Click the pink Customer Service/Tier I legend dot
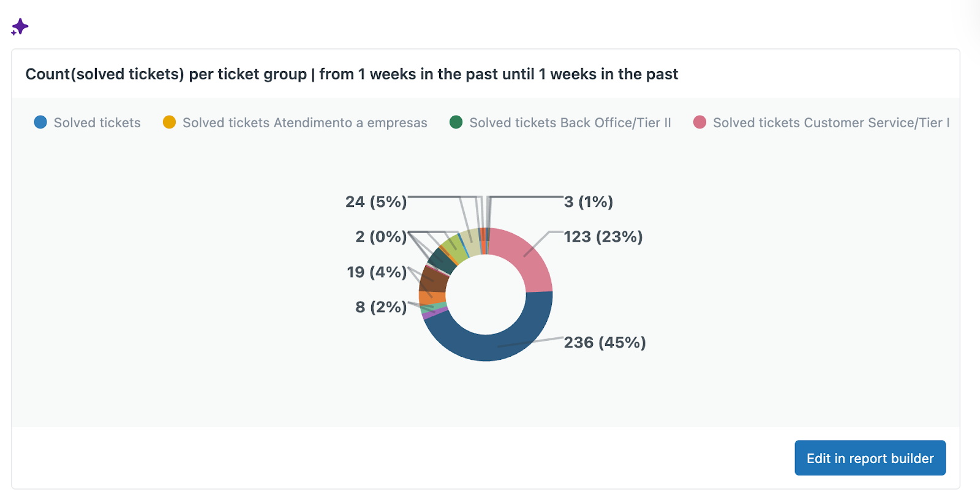980x503 pixels. pos(699,122)
